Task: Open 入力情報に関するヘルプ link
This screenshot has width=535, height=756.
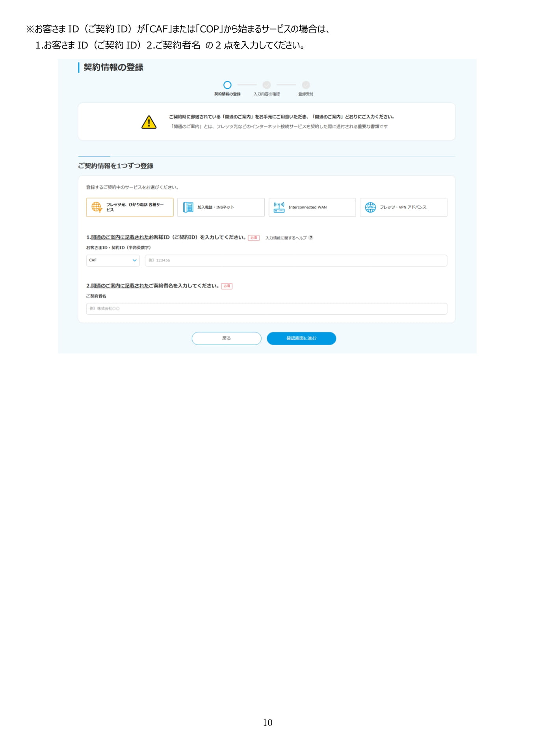Action: [x=286, y=238]
